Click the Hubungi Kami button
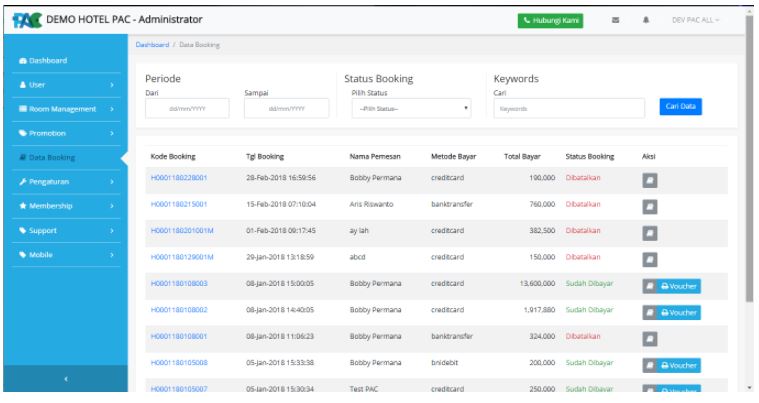The image size is (759, 403). click(550, 20)
